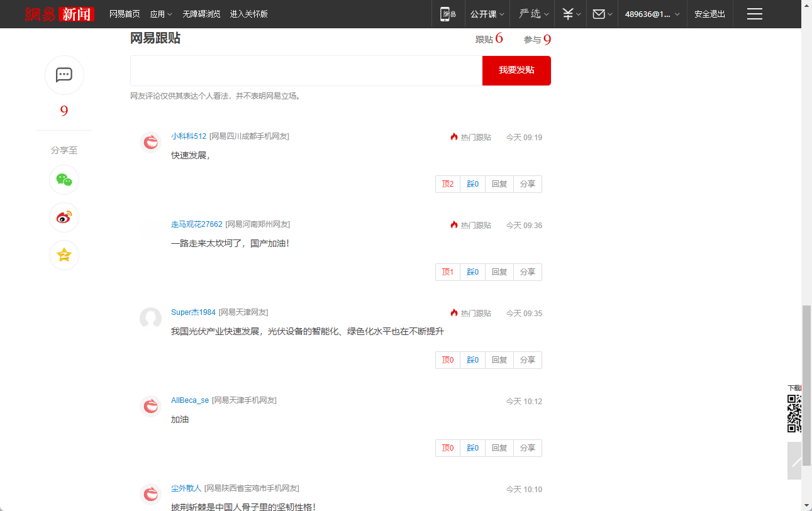Click timestamp 今天 10:12
Viewport: 812px width, 511px height.
coord(524,401)
